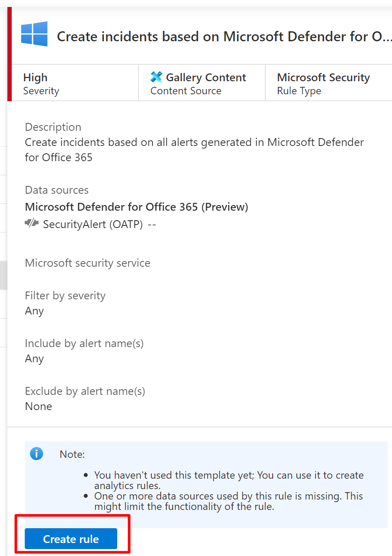The image size is (392, 556).
Task: Click the Microsoft security service label
Action: (87, 263)
